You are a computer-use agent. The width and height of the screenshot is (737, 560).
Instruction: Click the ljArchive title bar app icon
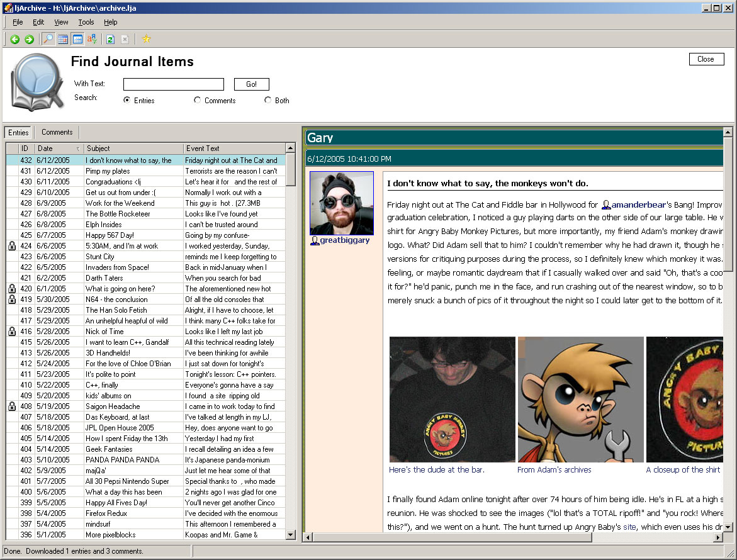click(8, 8)
